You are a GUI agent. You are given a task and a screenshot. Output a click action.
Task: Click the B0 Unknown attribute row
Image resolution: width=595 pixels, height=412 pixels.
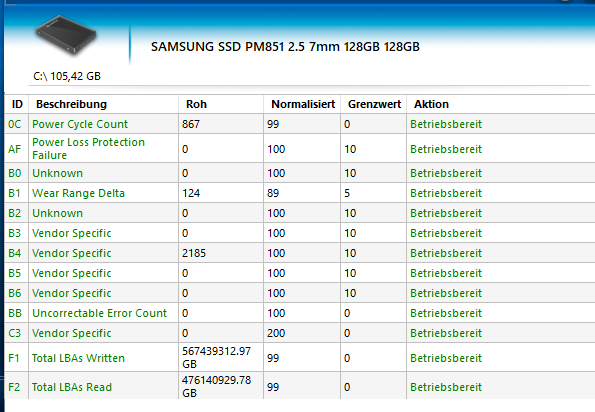pyautogui.click(x=300, y=173)
